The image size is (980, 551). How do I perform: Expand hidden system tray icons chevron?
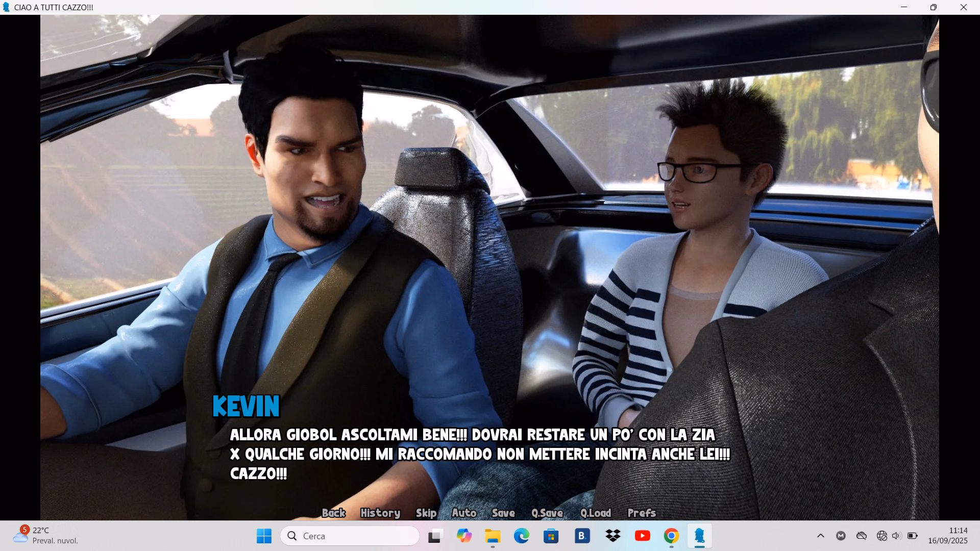(820, 536)
